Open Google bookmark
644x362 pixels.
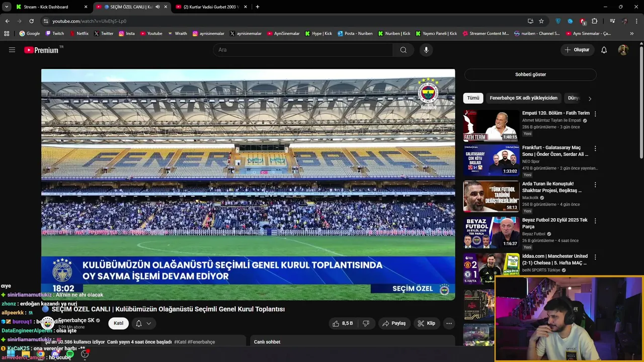[30, 33]
